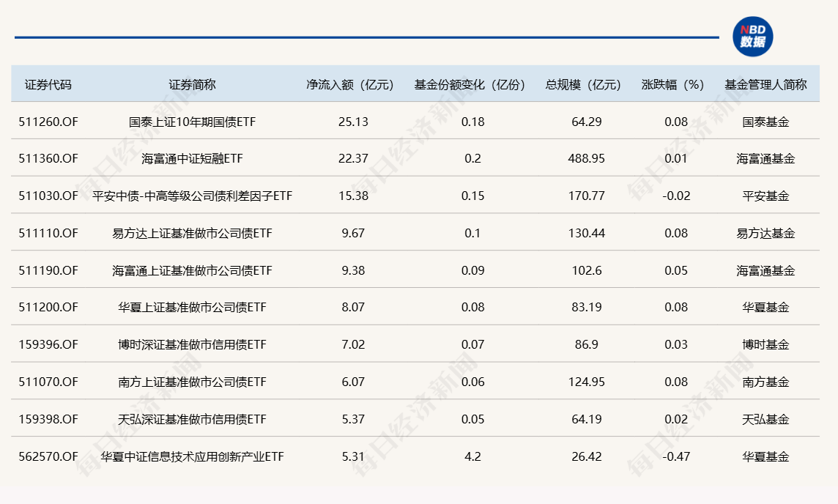Click change value -0.02
Viewport: 838px width, 504px height.
coord(676,196)
